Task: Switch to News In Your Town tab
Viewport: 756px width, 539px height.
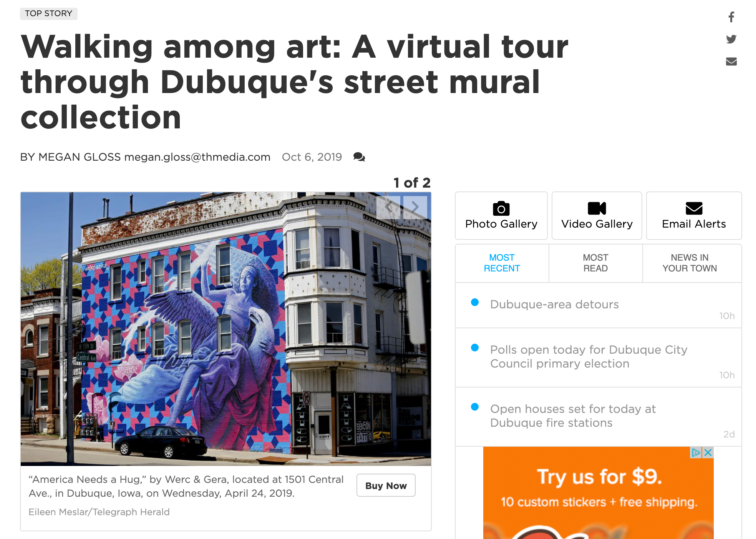Action: tap(690, 263)
